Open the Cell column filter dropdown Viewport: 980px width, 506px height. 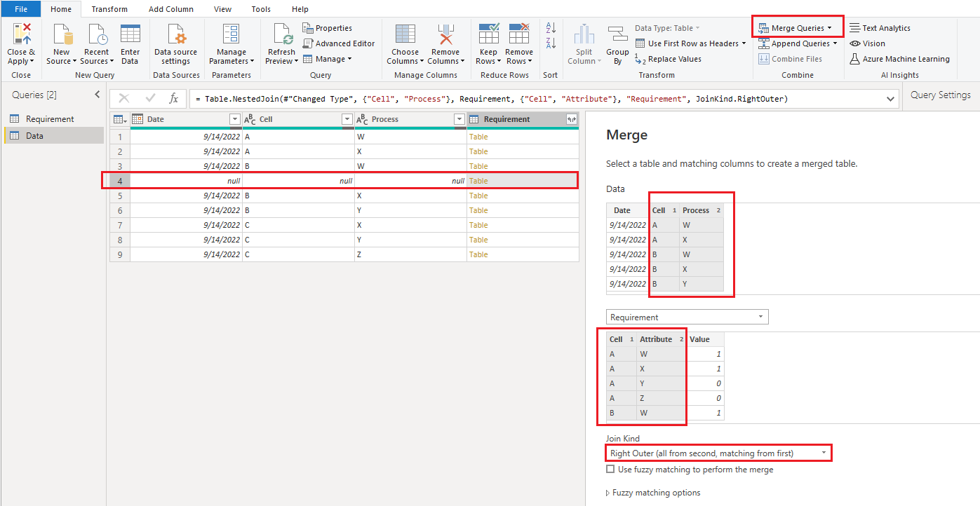[347, 119]
